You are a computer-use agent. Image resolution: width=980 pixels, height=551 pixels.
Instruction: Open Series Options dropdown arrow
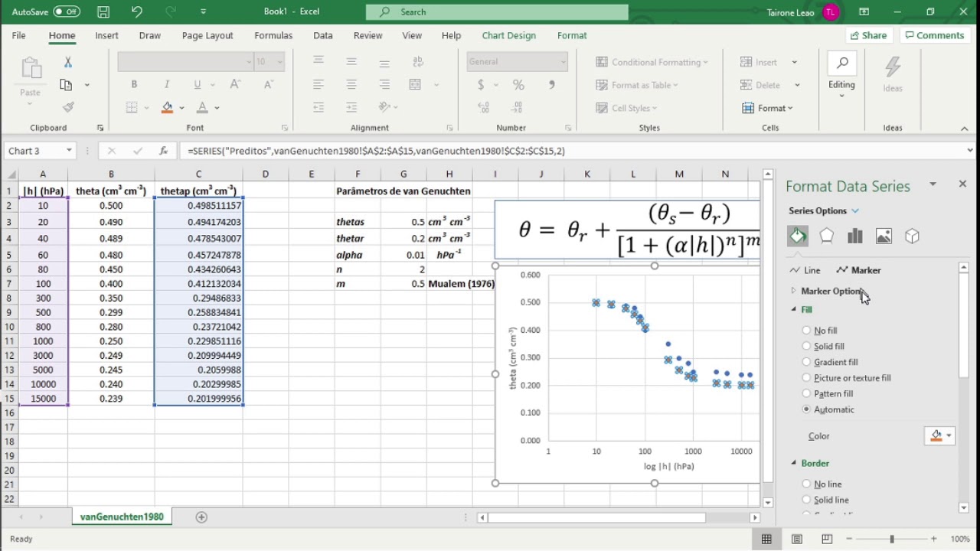[855, 210]
